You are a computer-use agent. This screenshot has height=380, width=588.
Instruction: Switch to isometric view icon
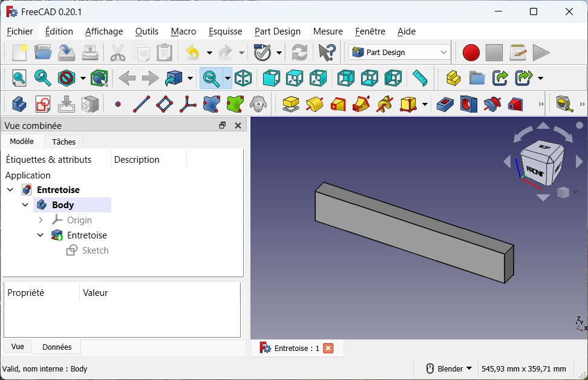tap(243, 78)
